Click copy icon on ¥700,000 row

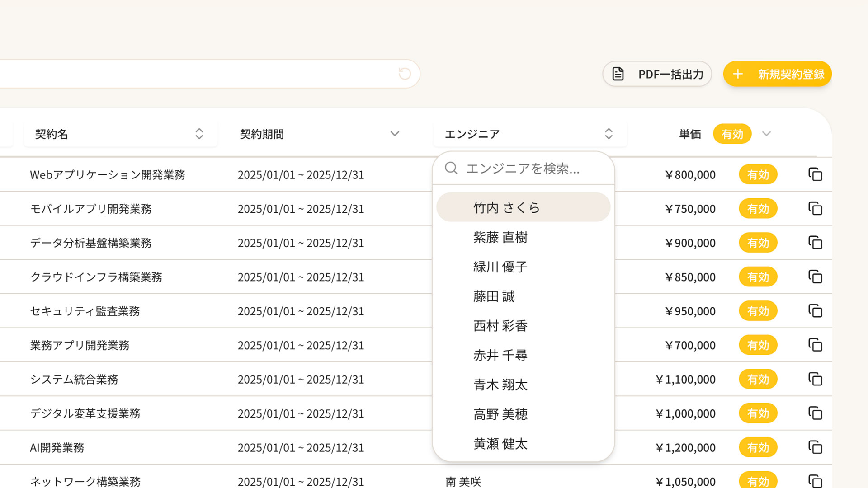815,345
